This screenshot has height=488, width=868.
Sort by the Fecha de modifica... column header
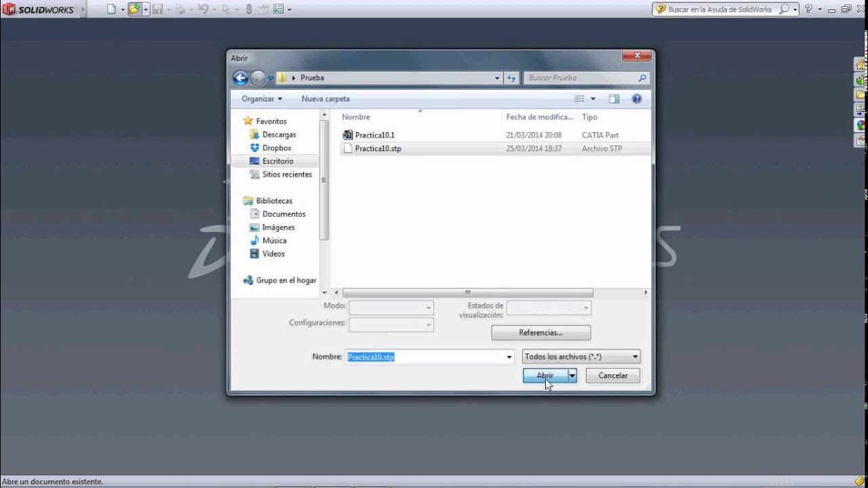[540, 117]
